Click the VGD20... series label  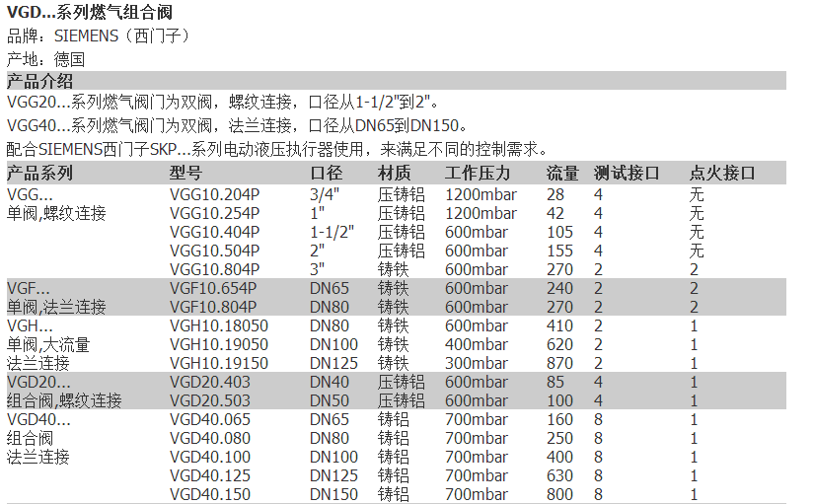[x=38, y=382]
